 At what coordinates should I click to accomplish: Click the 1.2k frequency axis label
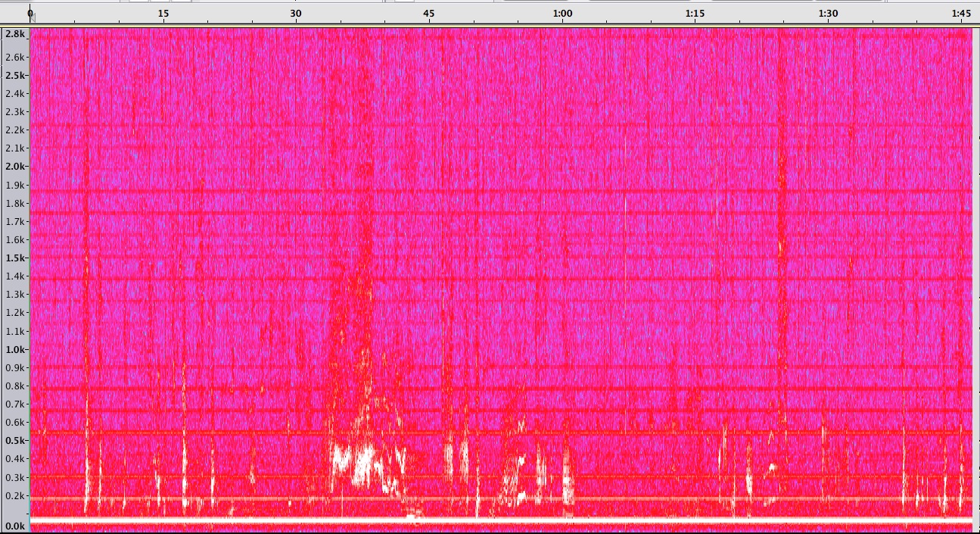(16, 313)
